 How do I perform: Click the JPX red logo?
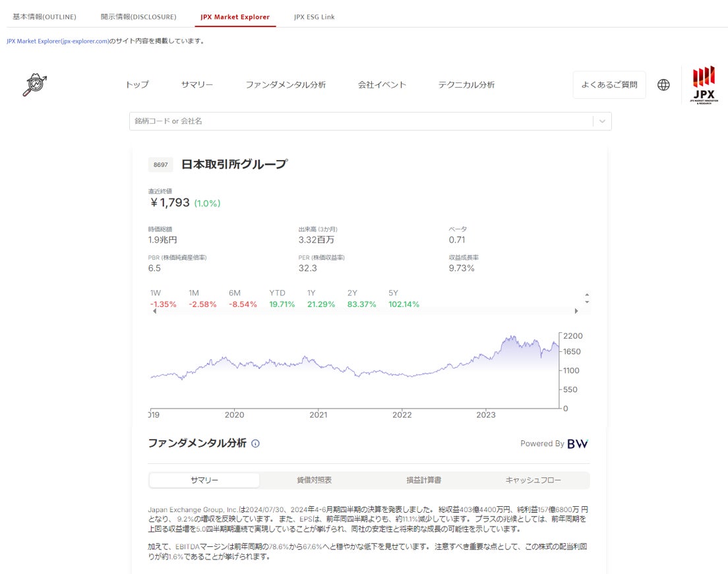[704, 85]
